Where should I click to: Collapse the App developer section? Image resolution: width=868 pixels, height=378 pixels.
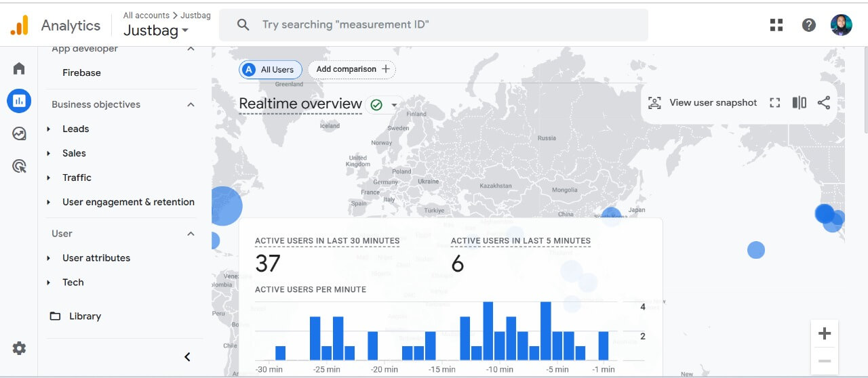point(191,49)
